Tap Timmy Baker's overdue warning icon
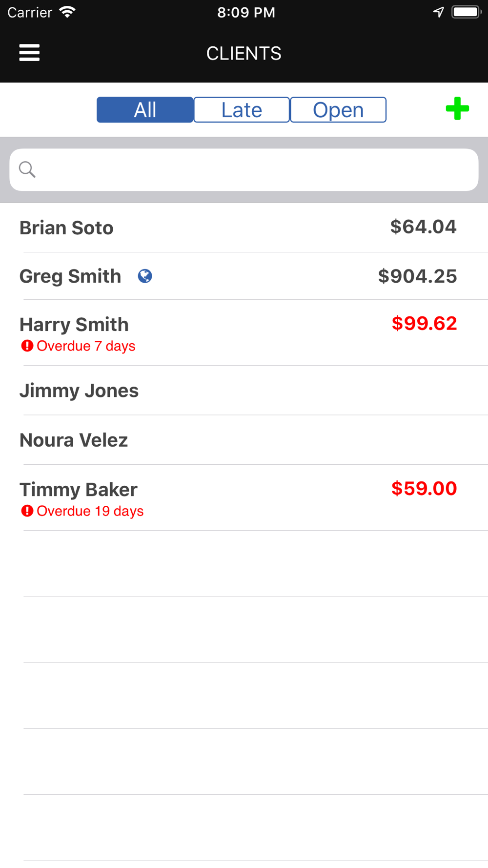The image size is (488, 868). click(x=27, y=511)
